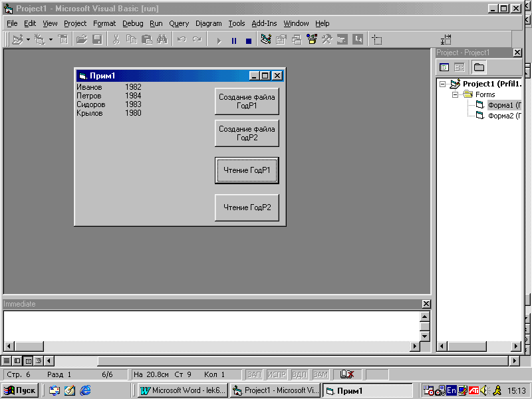Open the Diagram menu

point(208,23)
